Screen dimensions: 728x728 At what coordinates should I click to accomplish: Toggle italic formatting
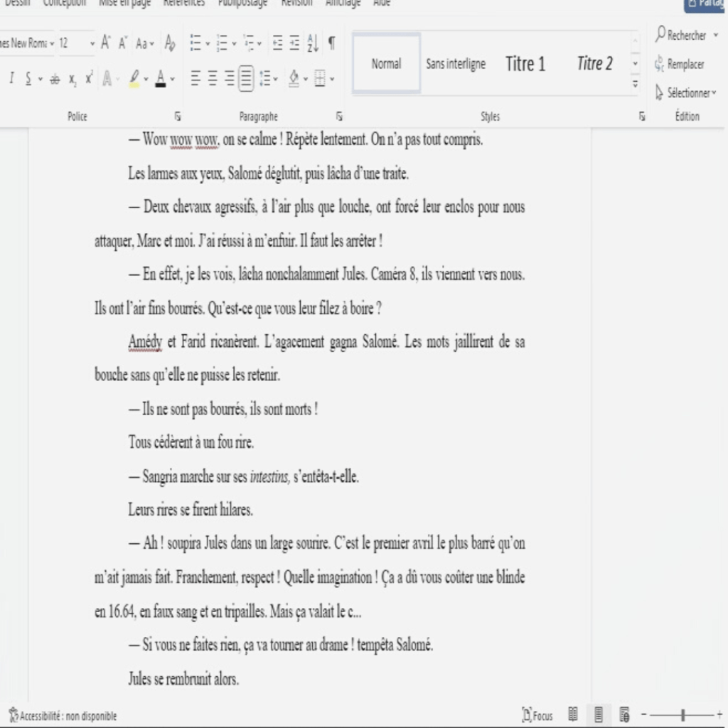11,79
